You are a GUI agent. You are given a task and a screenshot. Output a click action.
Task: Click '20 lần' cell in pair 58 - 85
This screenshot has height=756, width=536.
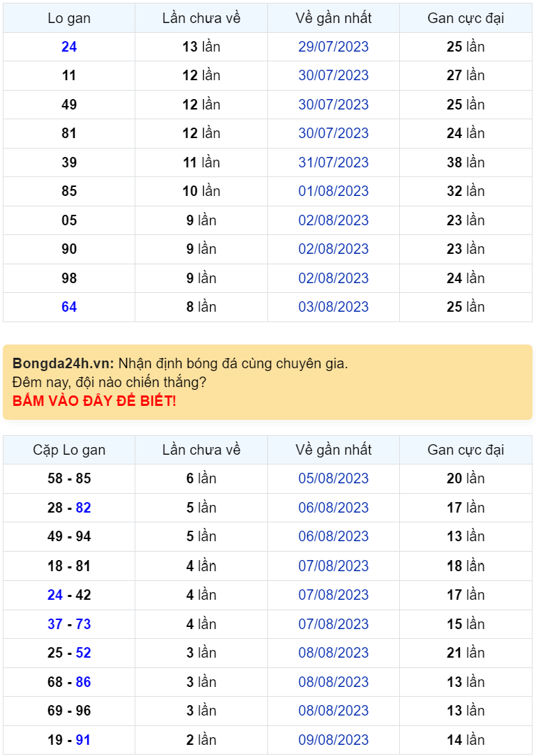[466, 478]
